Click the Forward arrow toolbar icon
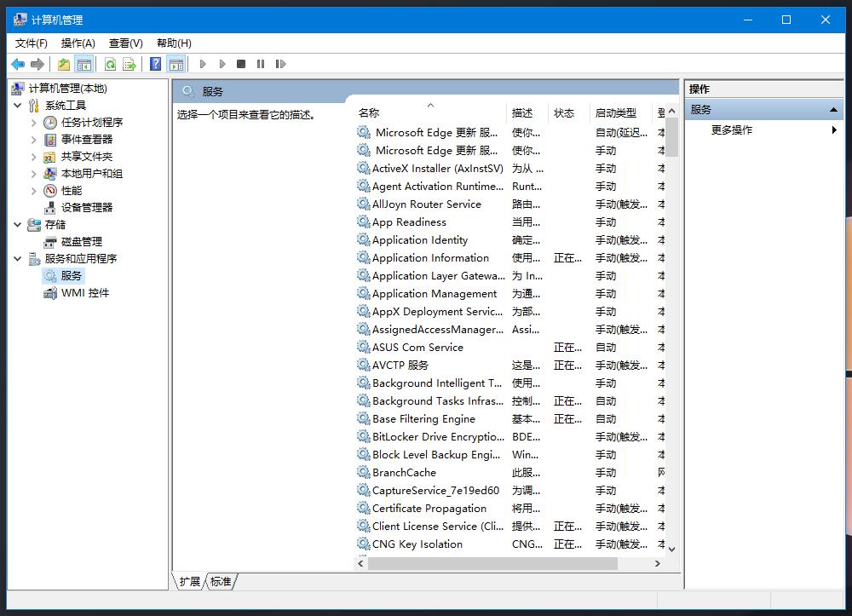This screenshot has width=852, height=616. point(37,64)
